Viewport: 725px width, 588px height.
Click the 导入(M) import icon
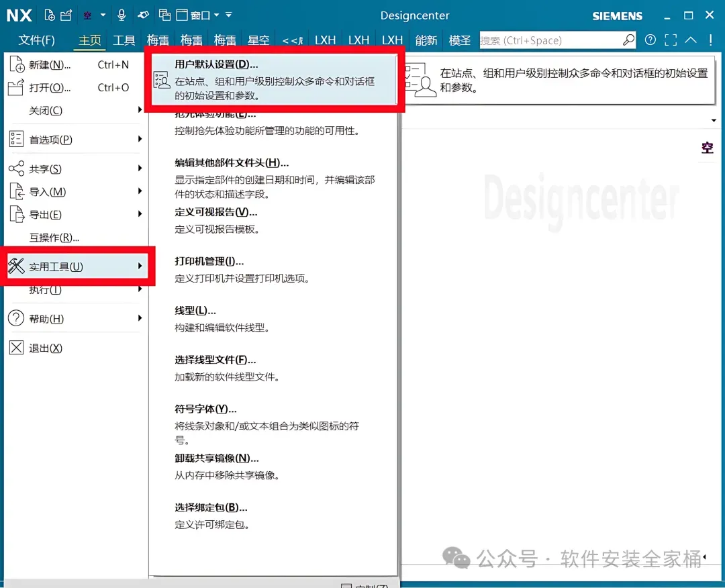16,191
